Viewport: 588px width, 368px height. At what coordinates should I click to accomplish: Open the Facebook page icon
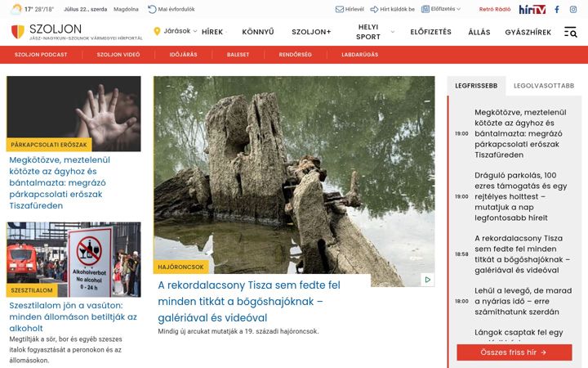(557, 9)
